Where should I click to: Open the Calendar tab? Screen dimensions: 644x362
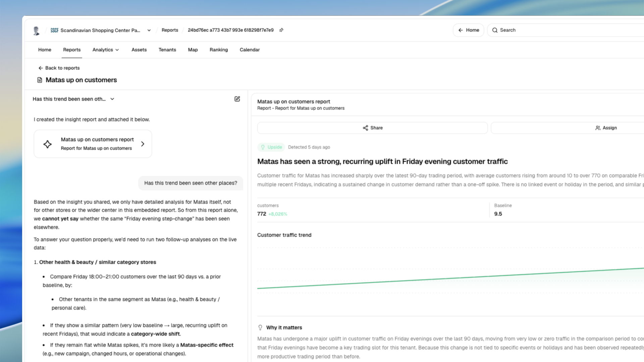point(250,50)
